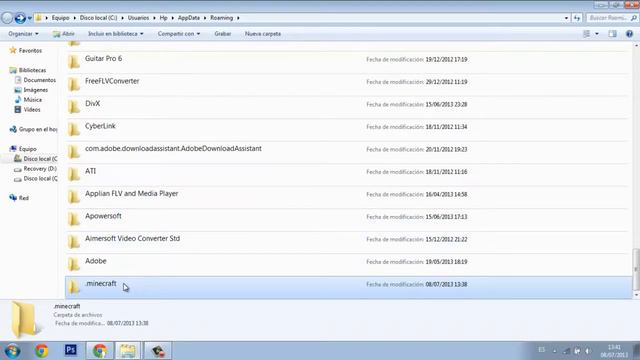Open Photoshop from the taskbar

point(71,350)
